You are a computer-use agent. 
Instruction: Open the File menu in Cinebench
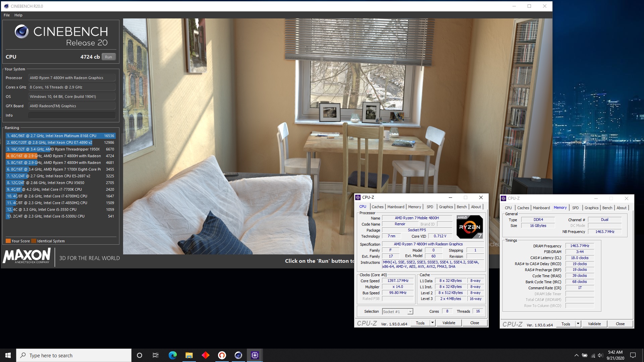point(7,15)
